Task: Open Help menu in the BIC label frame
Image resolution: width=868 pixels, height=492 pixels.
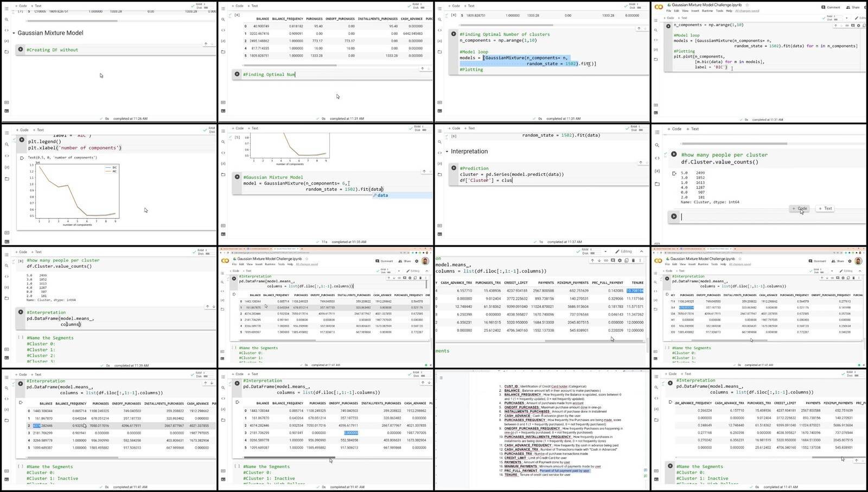Action: [729, 11]
